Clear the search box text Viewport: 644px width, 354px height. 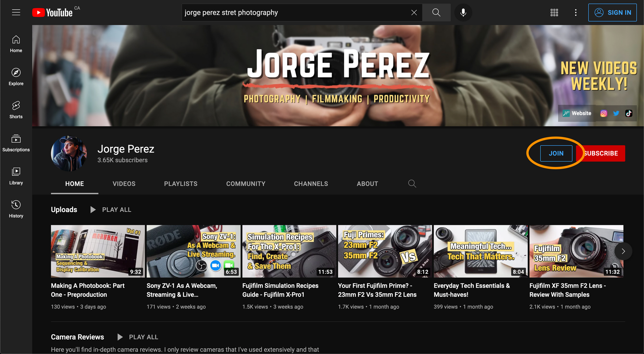pyautogui.click(x=414, y=13)
